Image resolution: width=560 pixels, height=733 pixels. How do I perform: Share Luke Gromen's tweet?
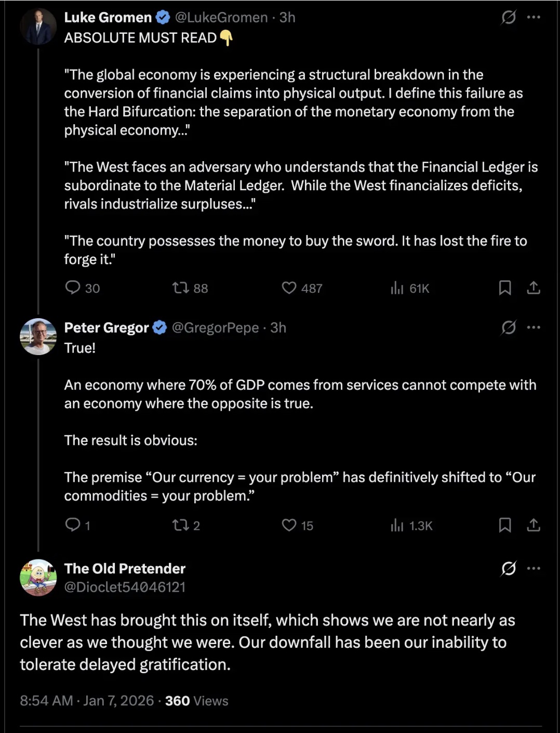534,287
